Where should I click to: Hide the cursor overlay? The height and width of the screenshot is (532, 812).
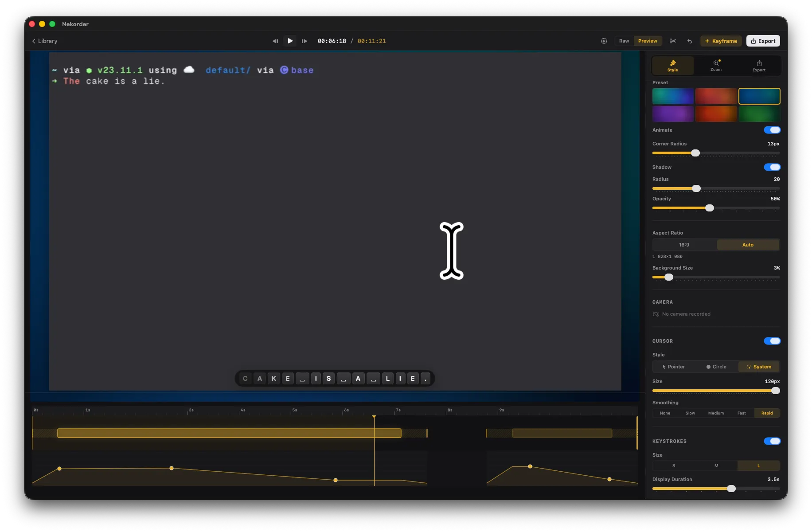pyautogui.click(x=772, y=341)
